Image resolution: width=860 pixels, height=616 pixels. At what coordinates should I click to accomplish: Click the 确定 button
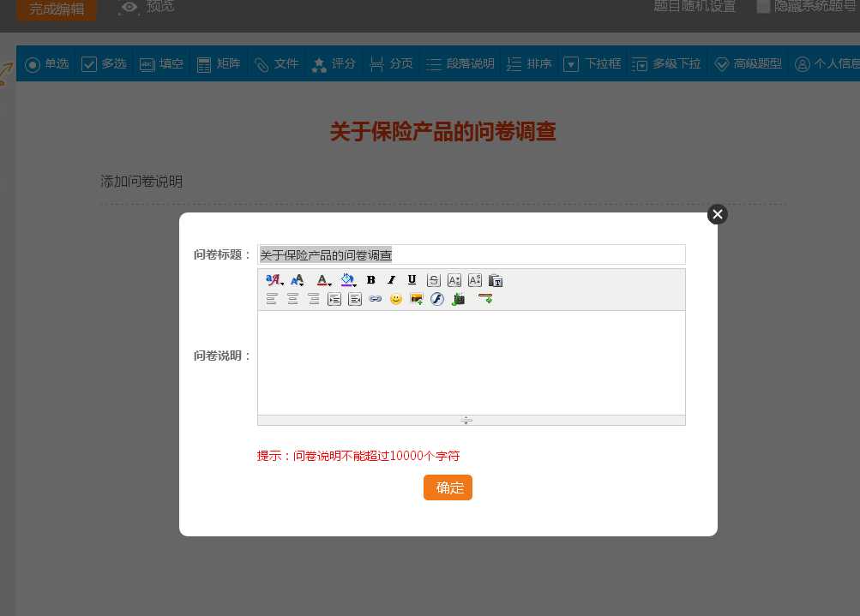pyautogui.click(x=448, y=487)
